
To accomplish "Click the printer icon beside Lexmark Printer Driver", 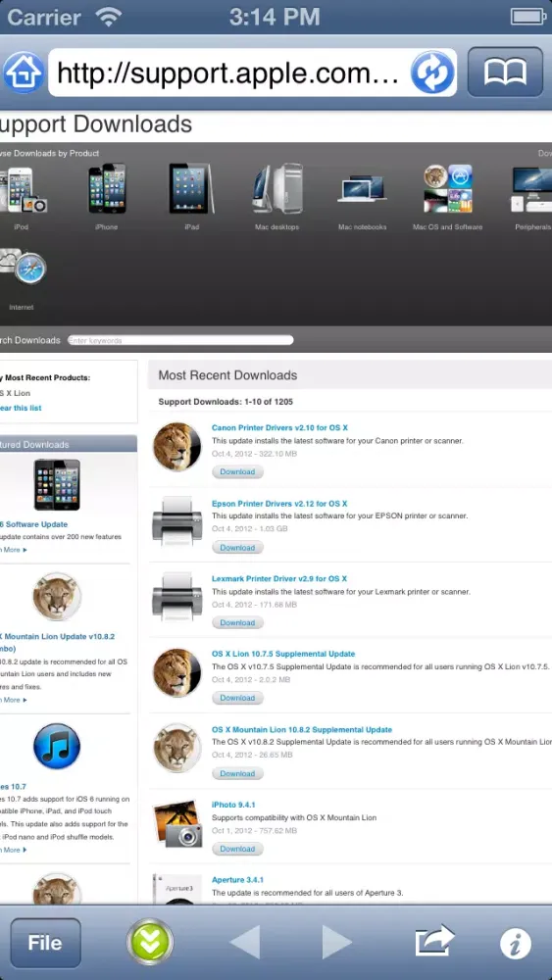I will 177,596.
